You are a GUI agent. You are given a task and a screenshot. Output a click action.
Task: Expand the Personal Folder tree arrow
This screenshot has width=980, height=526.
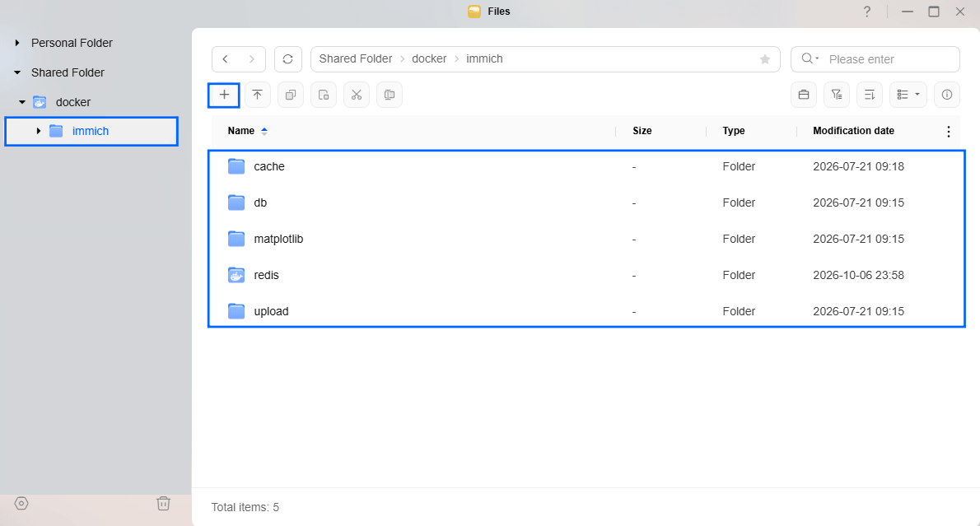[x=17, y=43]
